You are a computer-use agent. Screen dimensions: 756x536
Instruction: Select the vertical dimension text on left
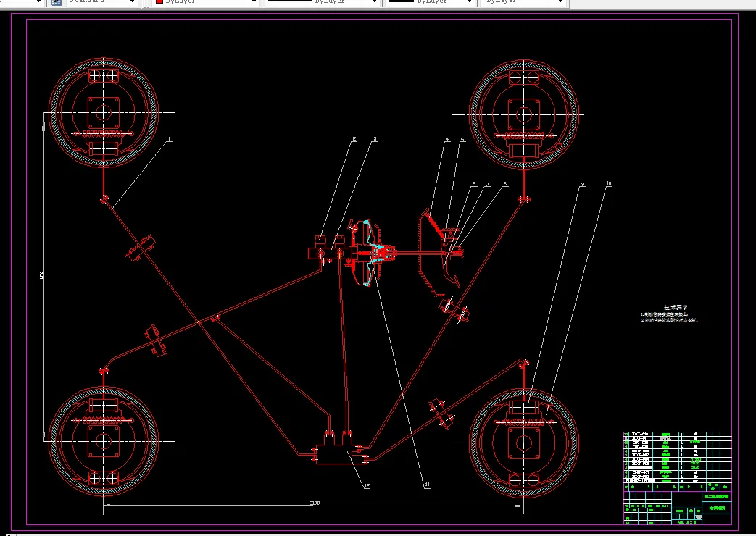41,275
